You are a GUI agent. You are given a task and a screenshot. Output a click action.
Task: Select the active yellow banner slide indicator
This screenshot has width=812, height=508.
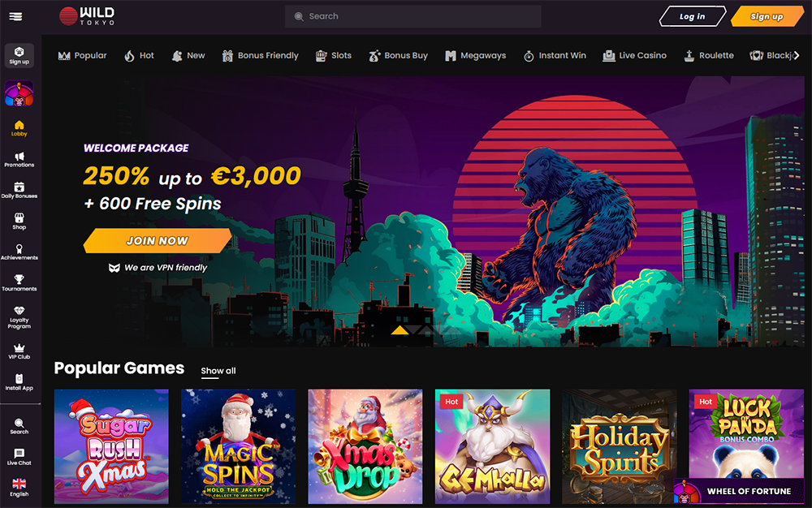tap(400, 330)
